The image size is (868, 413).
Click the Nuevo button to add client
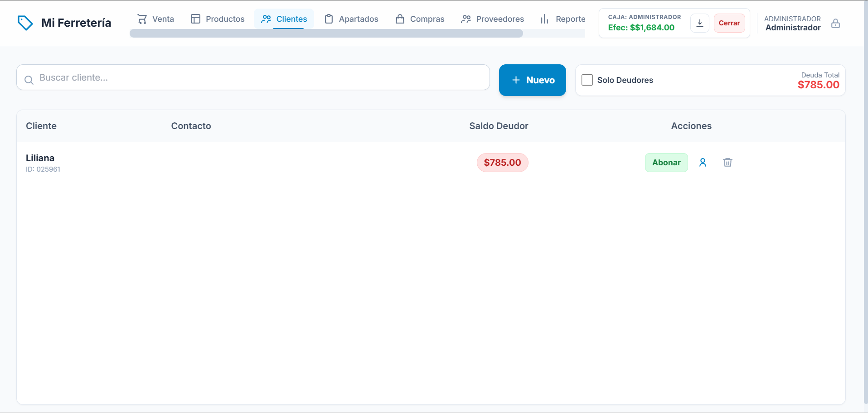tap(533, 80)
